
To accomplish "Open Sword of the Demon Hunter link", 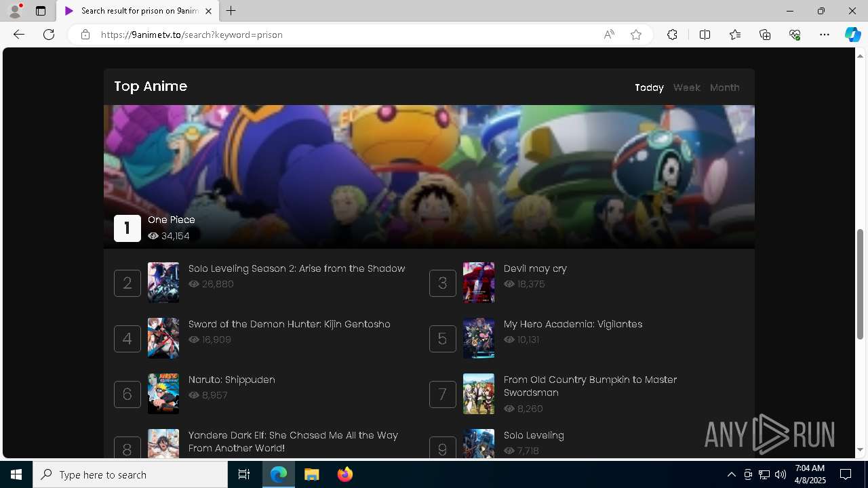I will [x=290, y=324].
